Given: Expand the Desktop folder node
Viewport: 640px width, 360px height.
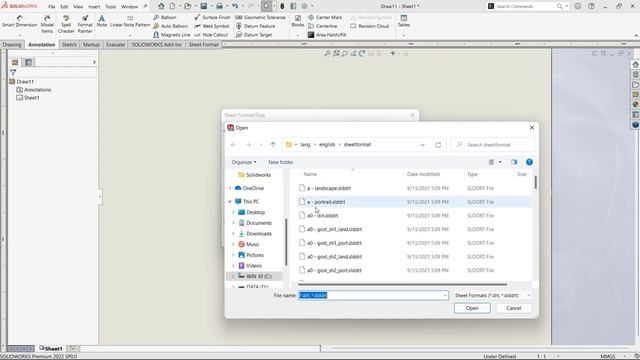Looking at the screenshot, I should coord(233,212).
